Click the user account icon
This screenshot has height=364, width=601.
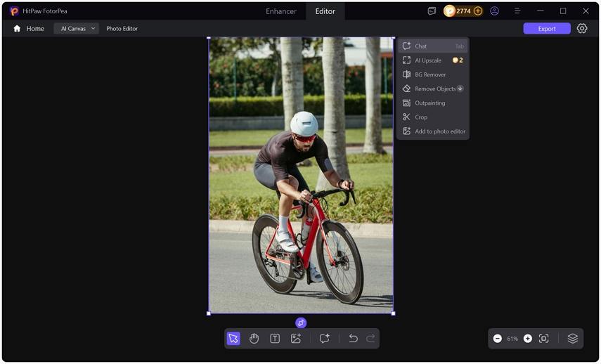pos(495,11)
